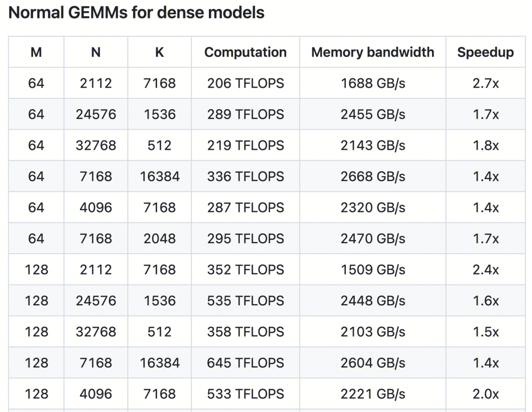
Task: Click the 295 TFLOPS cell
Action: [x=245, y=238]
